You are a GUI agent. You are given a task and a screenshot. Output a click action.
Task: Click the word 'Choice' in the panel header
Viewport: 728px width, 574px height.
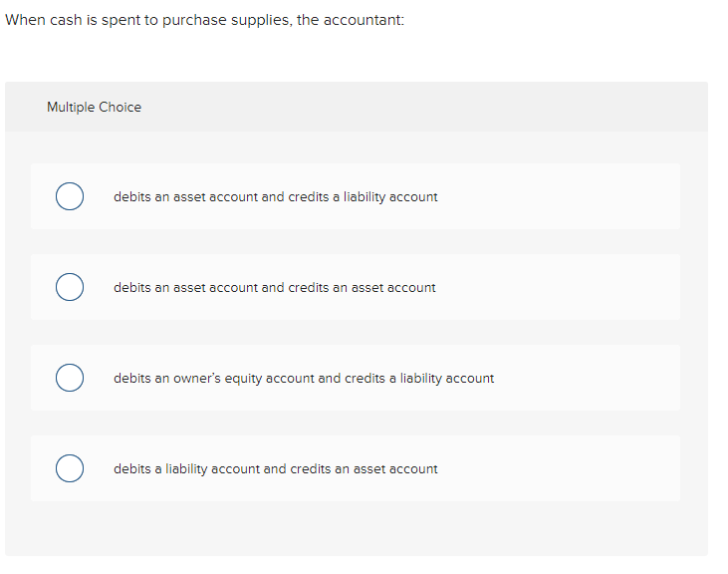pyautogui.click(x=120, y=107)
